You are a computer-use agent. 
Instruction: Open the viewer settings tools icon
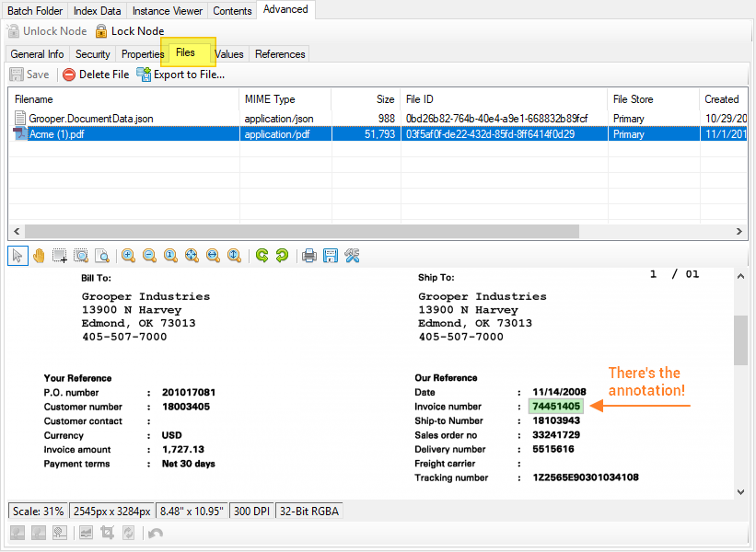click(352, 256)
